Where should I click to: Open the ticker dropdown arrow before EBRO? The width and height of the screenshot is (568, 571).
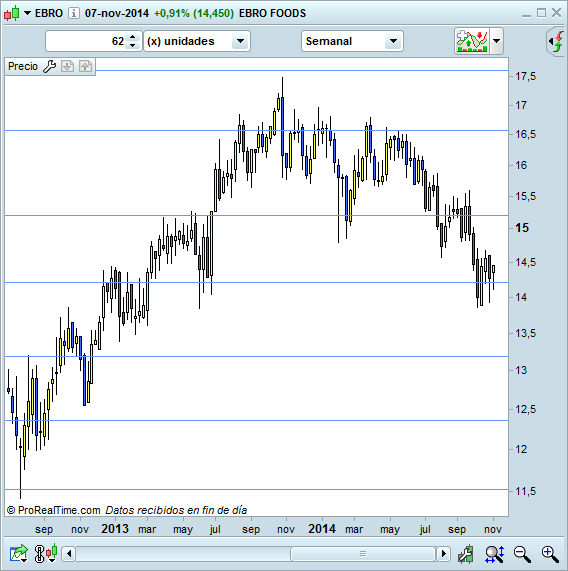[27, 13]
